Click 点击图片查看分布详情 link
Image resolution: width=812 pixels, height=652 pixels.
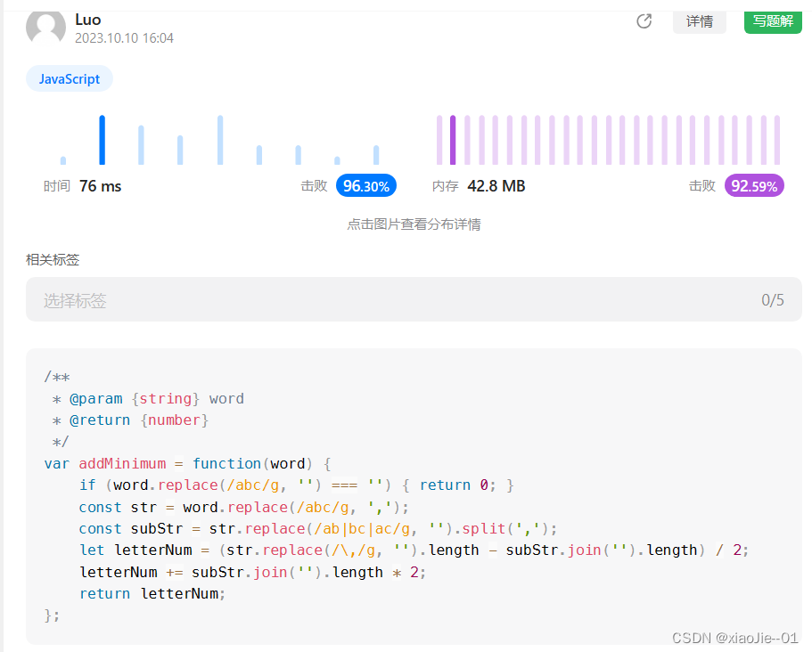point(414,224)
